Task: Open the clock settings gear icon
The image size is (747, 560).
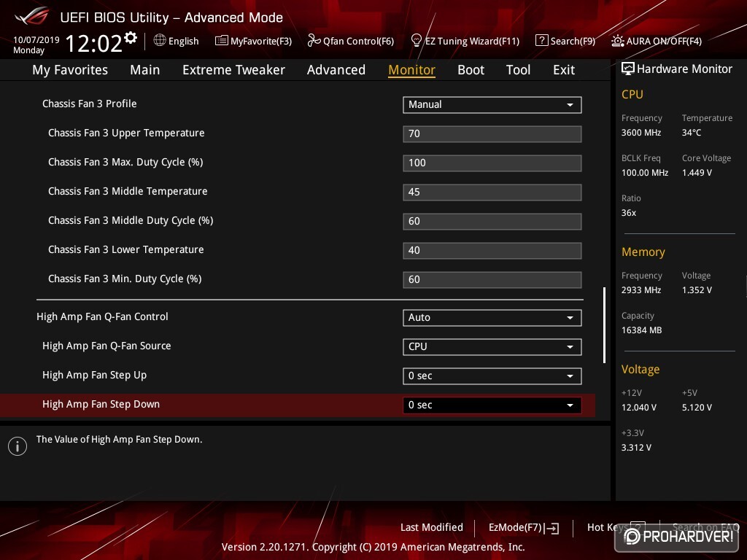Action: 131,38
